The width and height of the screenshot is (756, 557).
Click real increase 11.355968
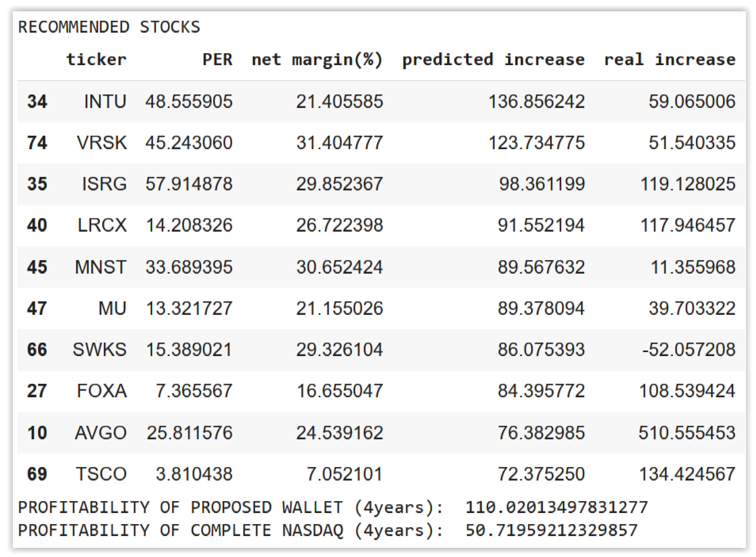(x=693, y=267)
